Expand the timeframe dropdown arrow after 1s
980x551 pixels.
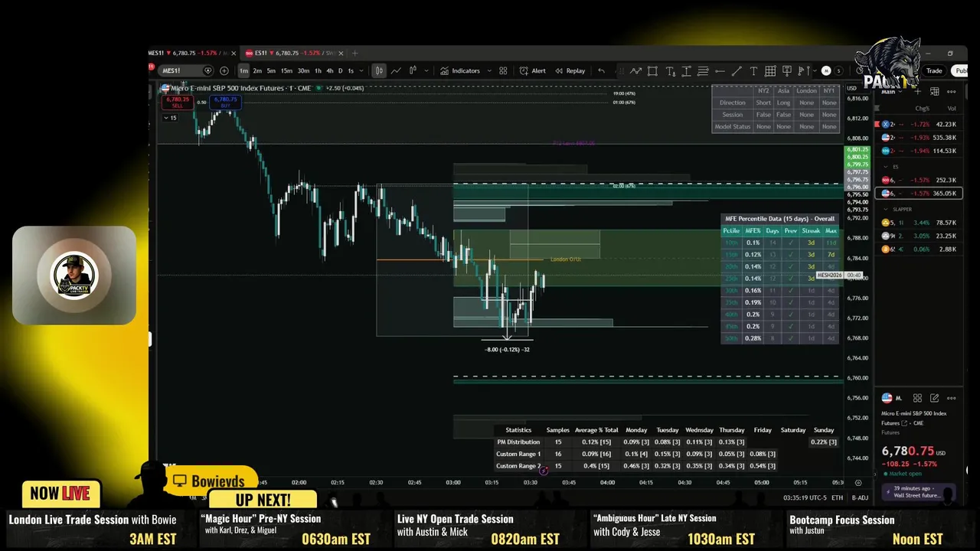(x=361, y=70)
